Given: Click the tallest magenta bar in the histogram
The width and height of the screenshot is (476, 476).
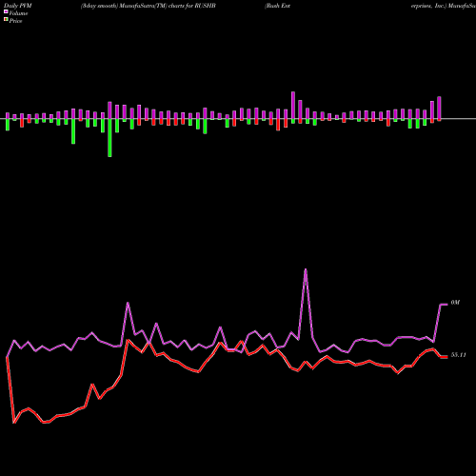Looking at the screenshot, I should click(x=293, y=106).
